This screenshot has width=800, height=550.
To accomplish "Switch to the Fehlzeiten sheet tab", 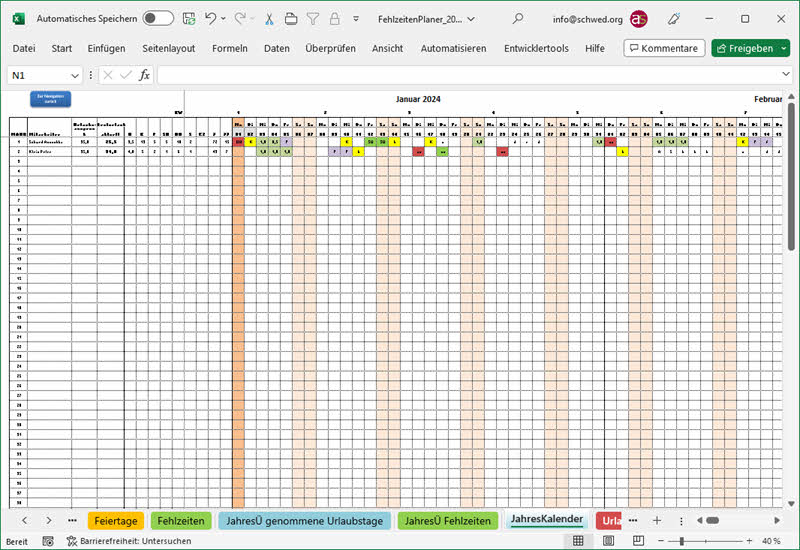I will coord(181,520).
